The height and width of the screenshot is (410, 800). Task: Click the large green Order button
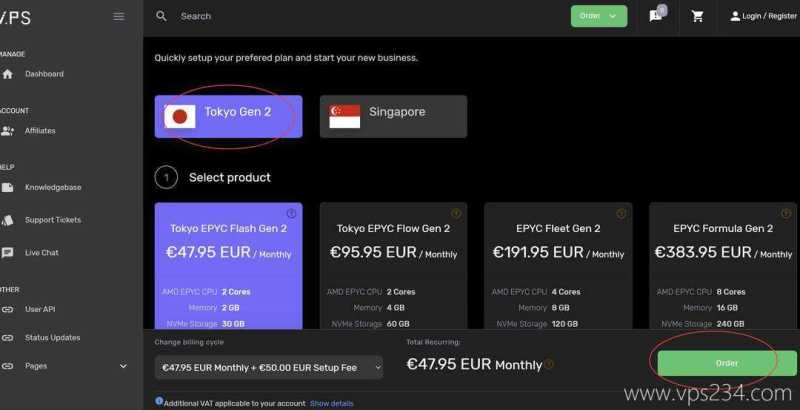pos(727,363)
